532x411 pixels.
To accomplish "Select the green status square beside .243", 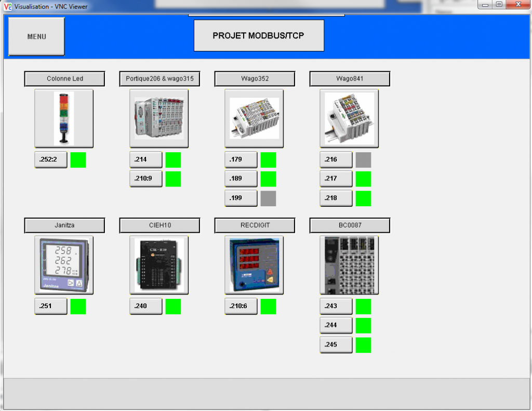I will 363,307.
